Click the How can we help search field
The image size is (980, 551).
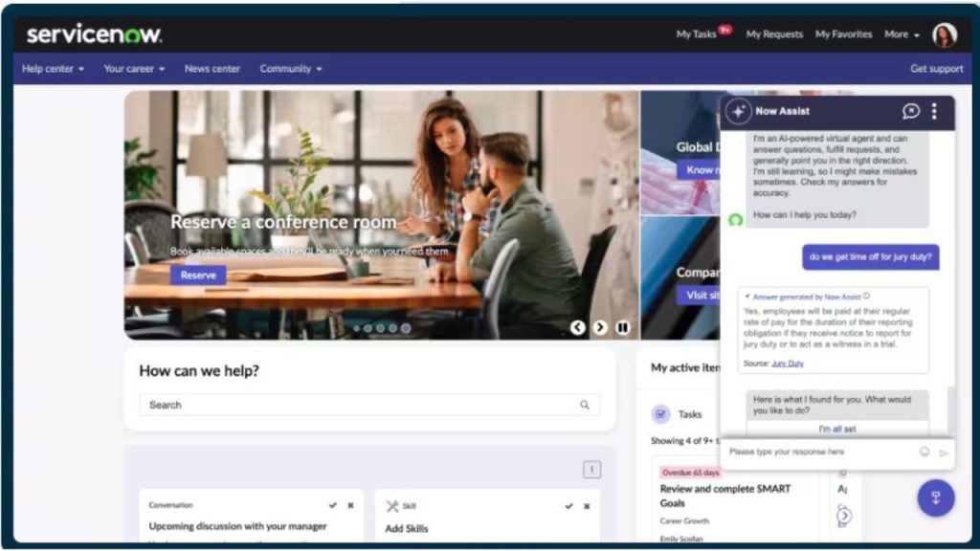pyautogui.click(x=369, y=405)
